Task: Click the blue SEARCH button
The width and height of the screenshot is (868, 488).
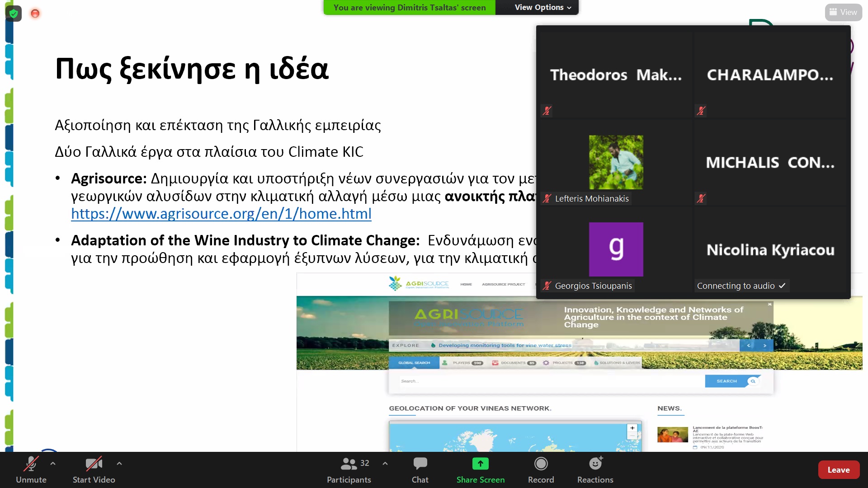Action: click(x=732, y=381)
